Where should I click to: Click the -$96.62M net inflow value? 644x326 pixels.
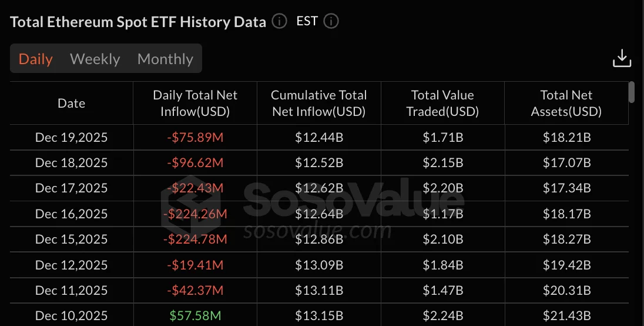click(x=195, y=163)
